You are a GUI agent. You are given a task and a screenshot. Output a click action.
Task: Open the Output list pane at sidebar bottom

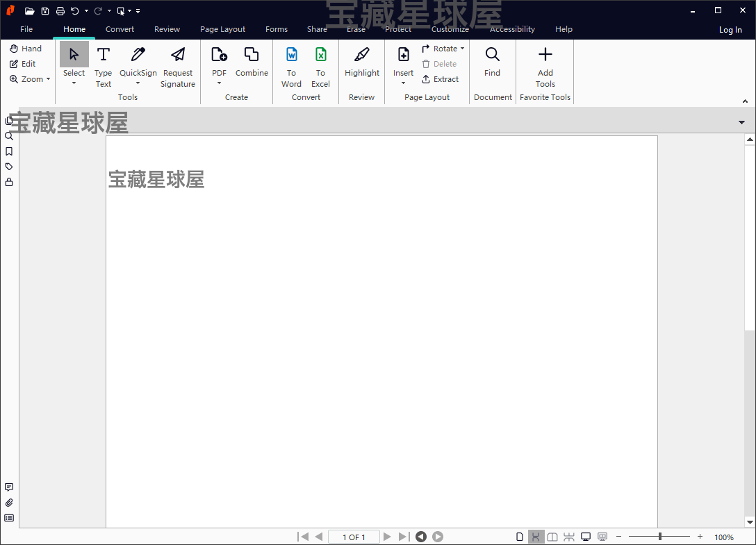9,518
